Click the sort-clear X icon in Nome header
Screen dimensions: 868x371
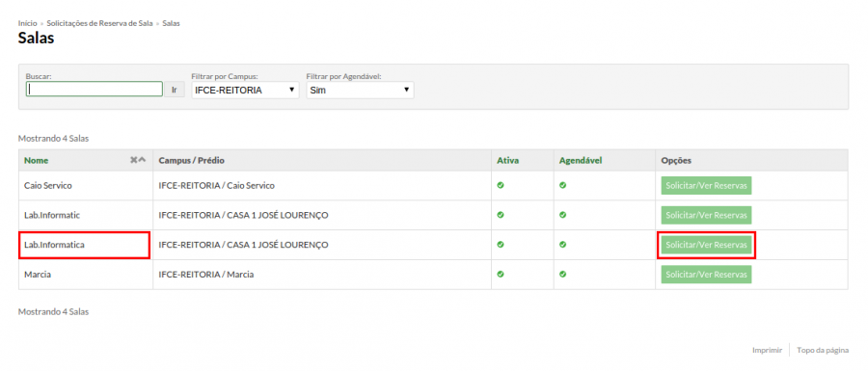pyautogui.click(x=133, y=160)
